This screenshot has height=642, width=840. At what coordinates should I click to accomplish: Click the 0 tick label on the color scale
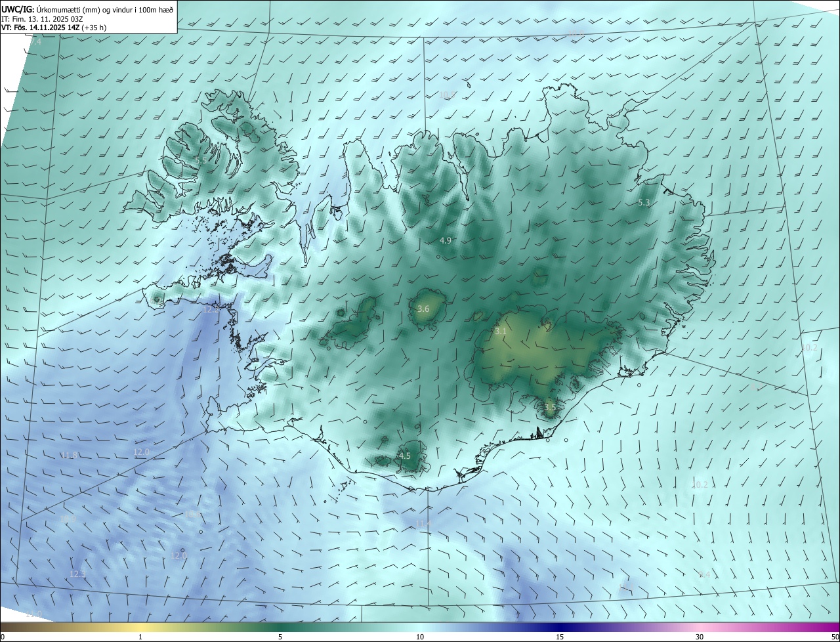click(3, 637)
